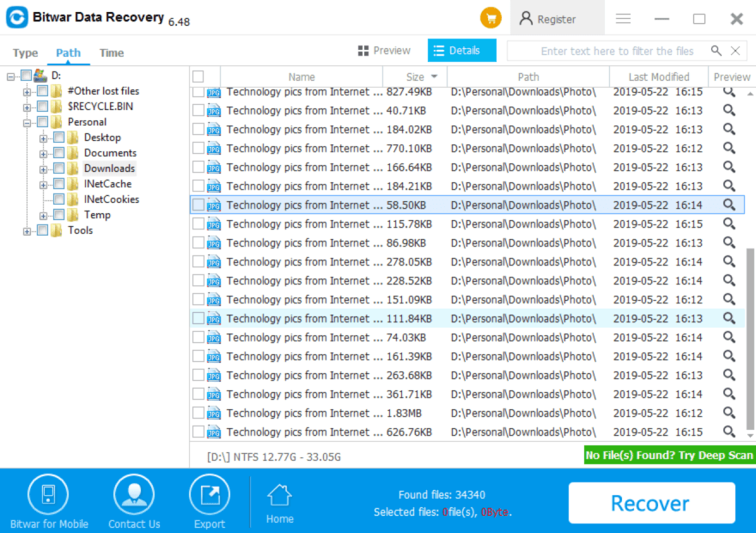Image resolution: width=756 pixels, height=533 pixels.
Task: Click JPG icon of the 86.98KB file
Action: pos(214,243)
